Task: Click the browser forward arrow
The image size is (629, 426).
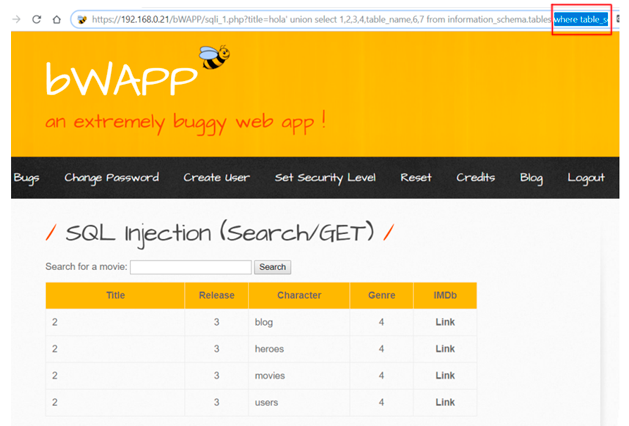Action: pyautogui.click(x=14, y=19)
